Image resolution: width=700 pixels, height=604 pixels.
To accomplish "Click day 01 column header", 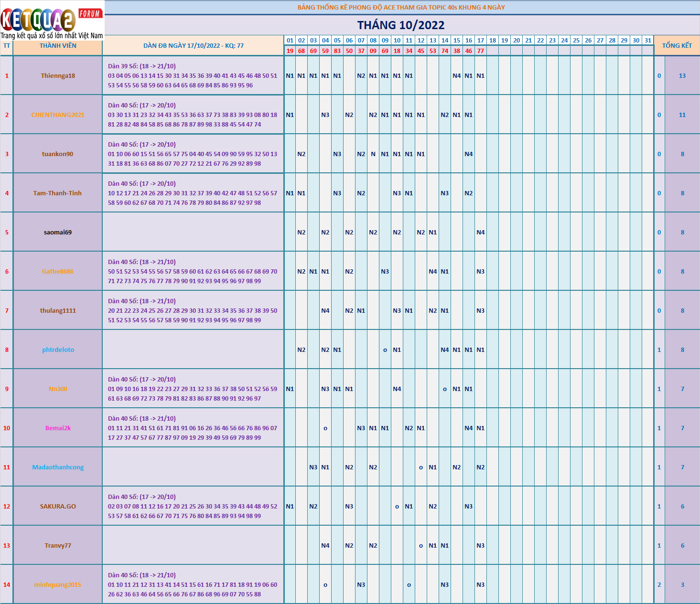I will point(290,41).
